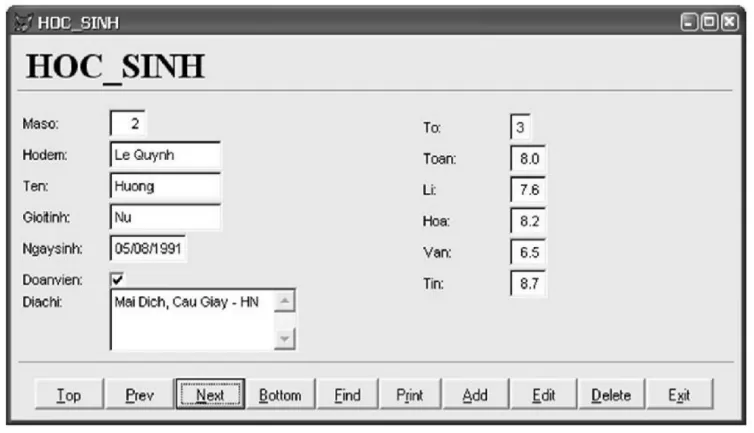The image size is (754, 433).
Task: Select the Hodem field Le Quynh
Action: coord(165,155)
